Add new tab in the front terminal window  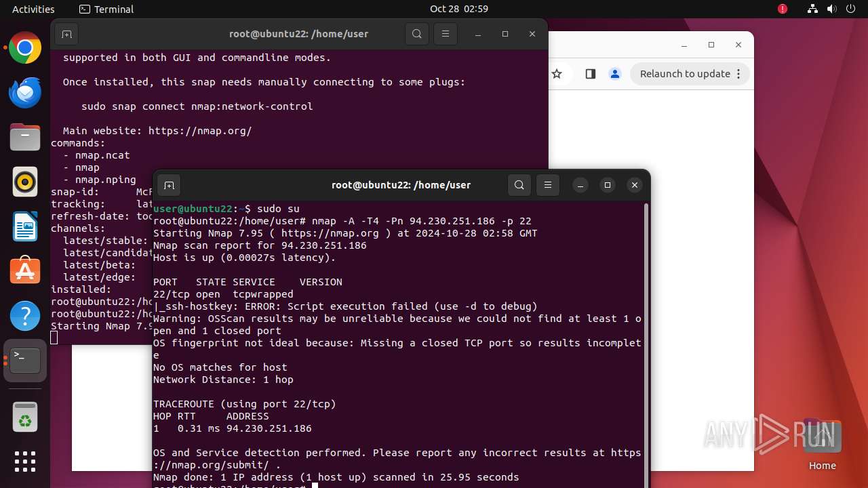(x=169, y=185)
